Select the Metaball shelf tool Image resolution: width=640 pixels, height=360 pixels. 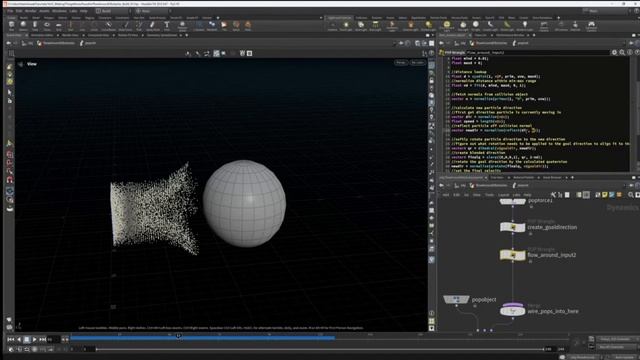point(212,26)
